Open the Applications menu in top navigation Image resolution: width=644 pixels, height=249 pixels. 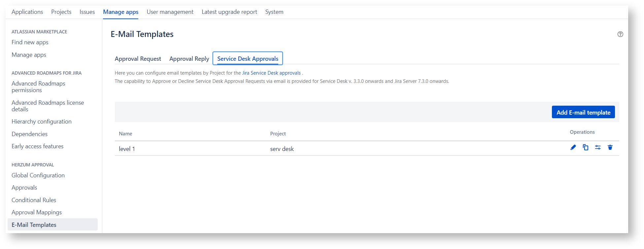[27, 12]
